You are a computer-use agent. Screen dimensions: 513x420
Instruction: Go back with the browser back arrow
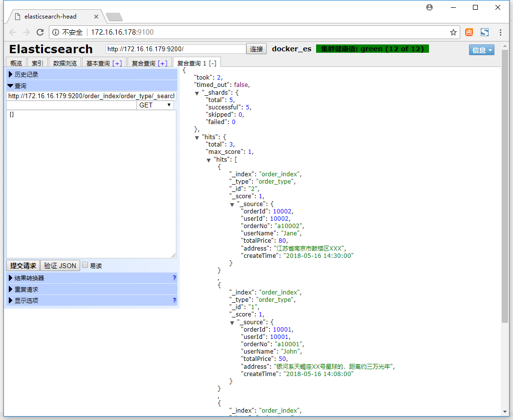coord(13,32)
